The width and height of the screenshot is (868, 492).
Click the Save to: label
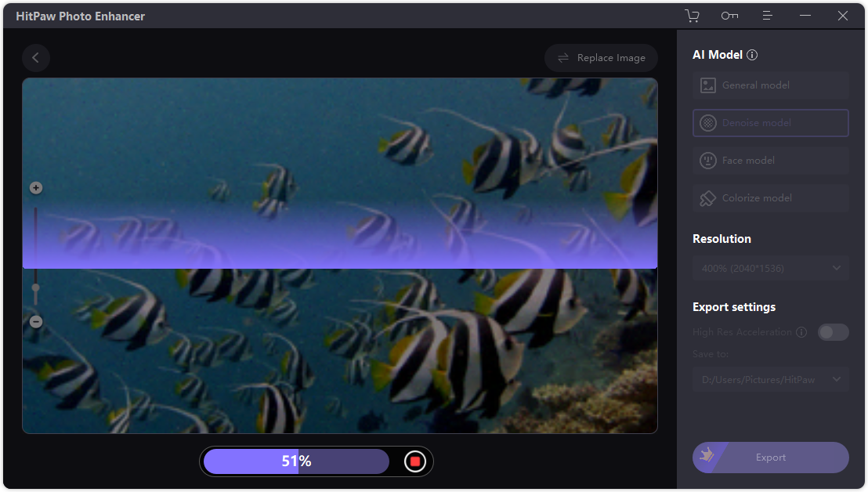tap(711, 354)
